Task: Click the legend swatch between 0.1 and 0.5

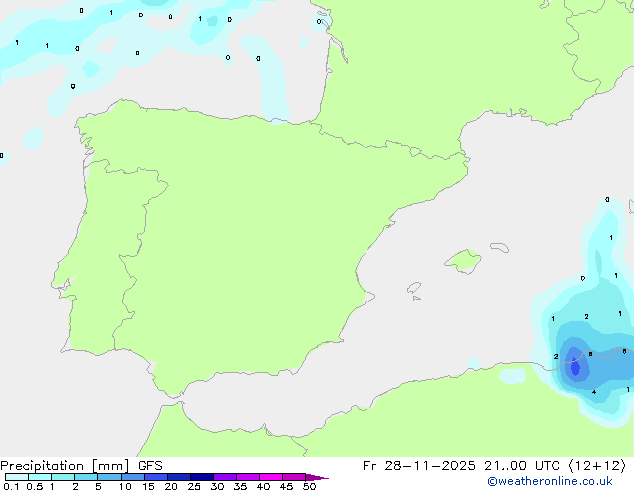Action: (x=17, y=477)
